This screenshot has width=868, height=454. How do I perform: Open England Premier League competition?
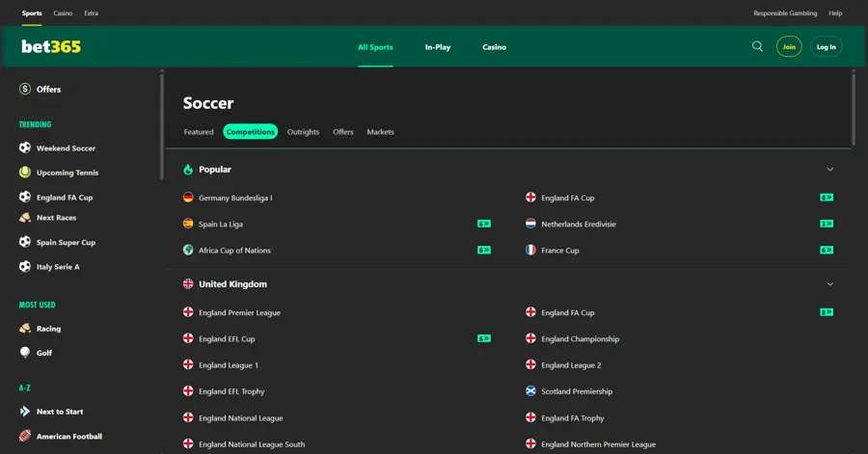click(x=239, y=312)
